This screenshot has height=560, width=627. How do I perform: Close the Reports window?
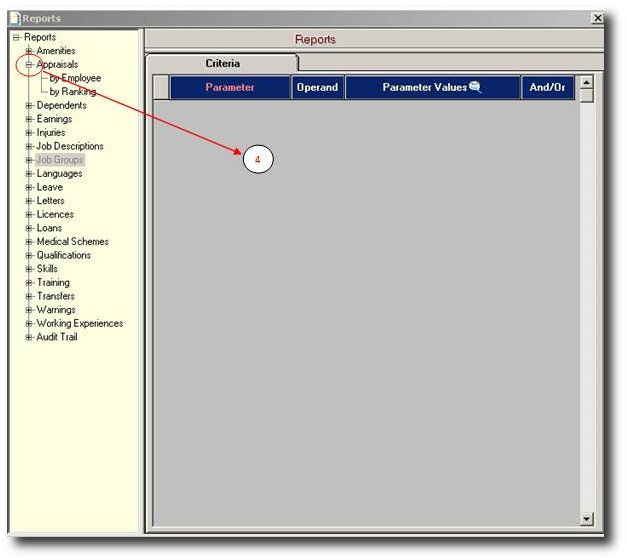[597, 18]
